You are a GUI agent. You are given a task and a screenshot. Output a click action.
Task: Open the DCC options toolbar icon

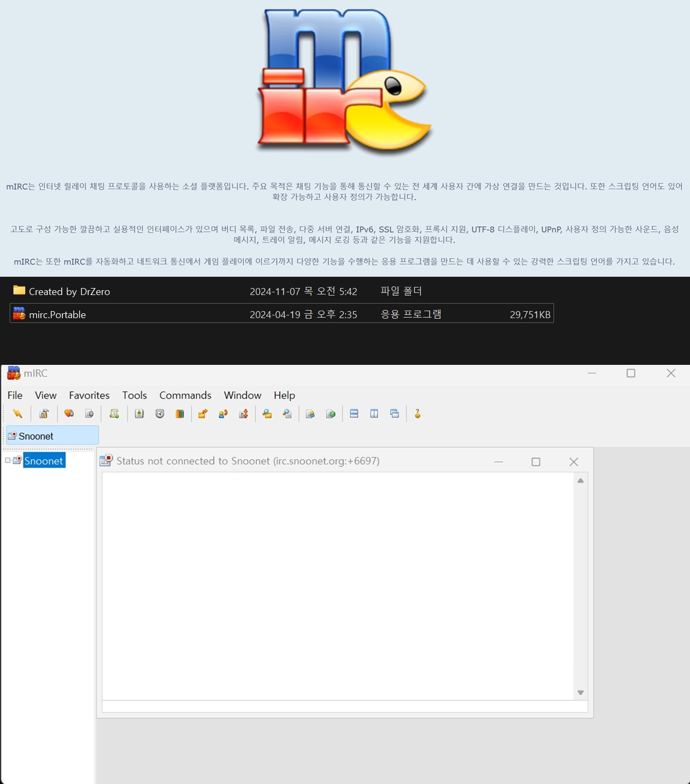(x=243, y=413)
